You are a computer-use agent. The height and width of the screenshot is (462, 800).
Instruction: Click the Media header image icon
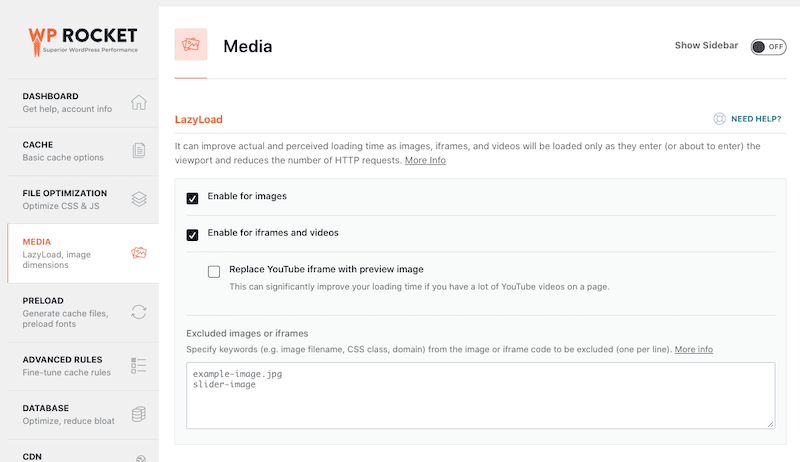click(191, 44)
